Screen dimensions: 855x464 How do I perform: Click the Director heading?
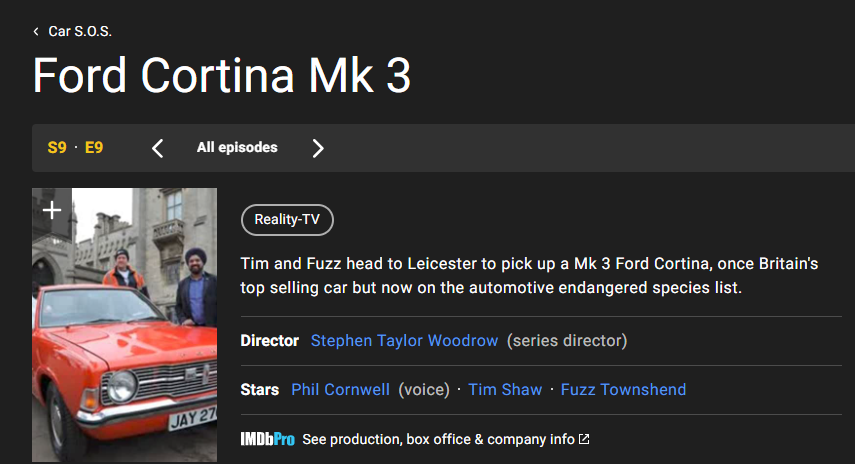click(x=270, y=341)
